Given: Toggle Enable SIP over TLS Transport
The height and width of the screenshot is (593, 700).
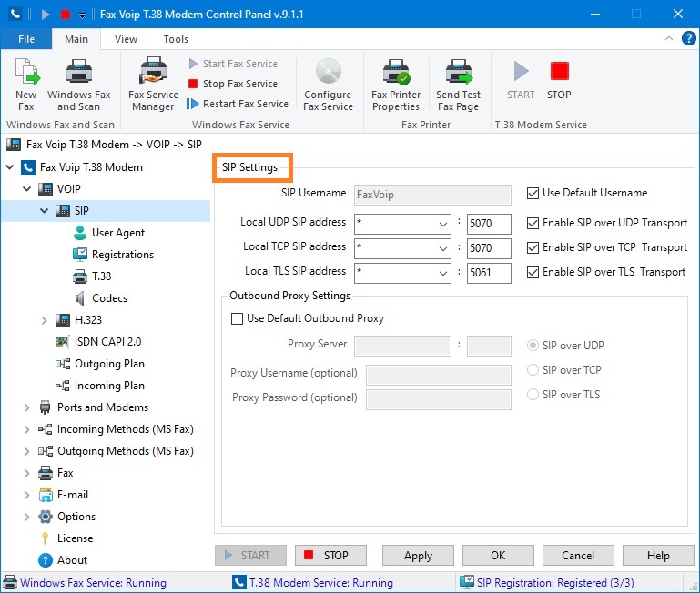Looking at the screenshot, I should (x=533, y=272).
